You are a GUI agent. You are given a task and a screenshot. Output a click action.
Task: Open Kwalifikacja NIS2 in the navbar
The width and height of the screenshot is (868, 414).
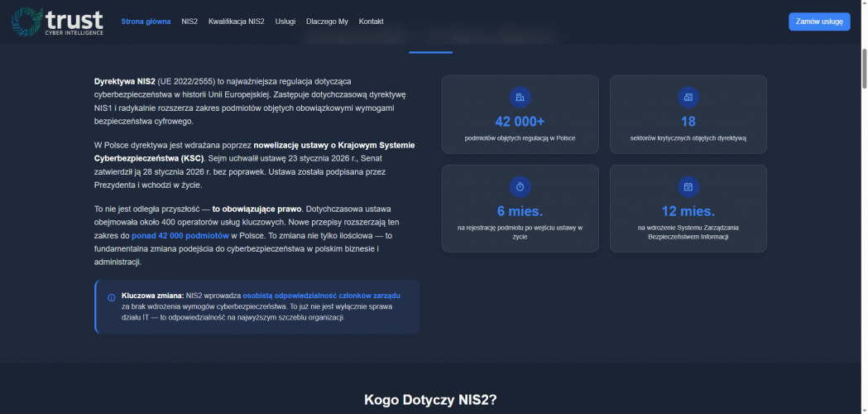point(237,22)
